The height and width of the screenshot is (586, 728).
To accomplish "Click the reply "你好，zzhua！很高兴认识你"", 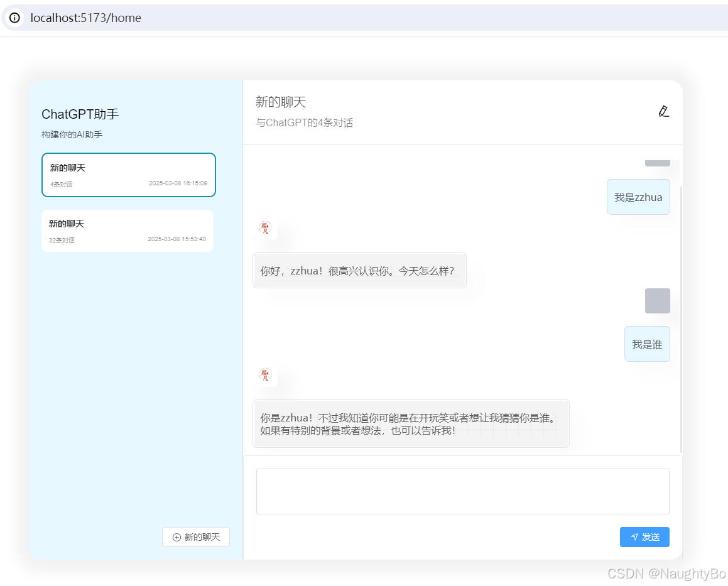I will click(x=359, y=271).
